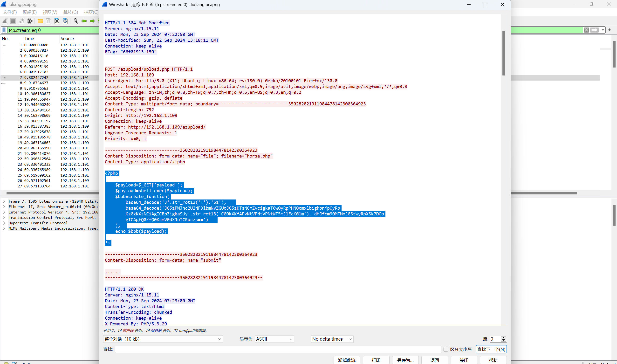This screenshot has width=617, height=364.
Task: Maximize the follow TCP stream dialog
Action: coord(485,4)
